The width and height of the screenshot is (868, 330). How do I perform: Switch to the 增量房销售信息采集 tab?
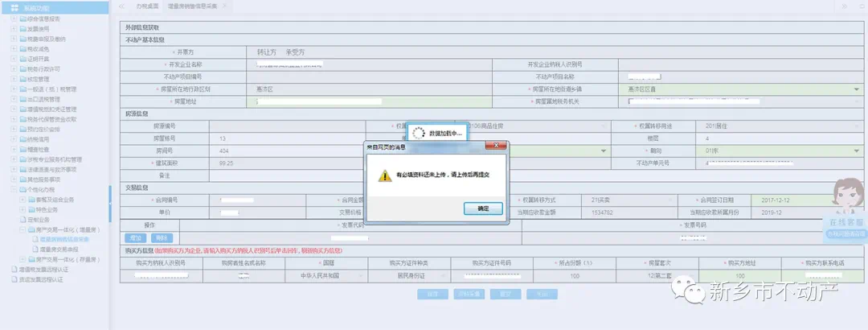[194, 6]
